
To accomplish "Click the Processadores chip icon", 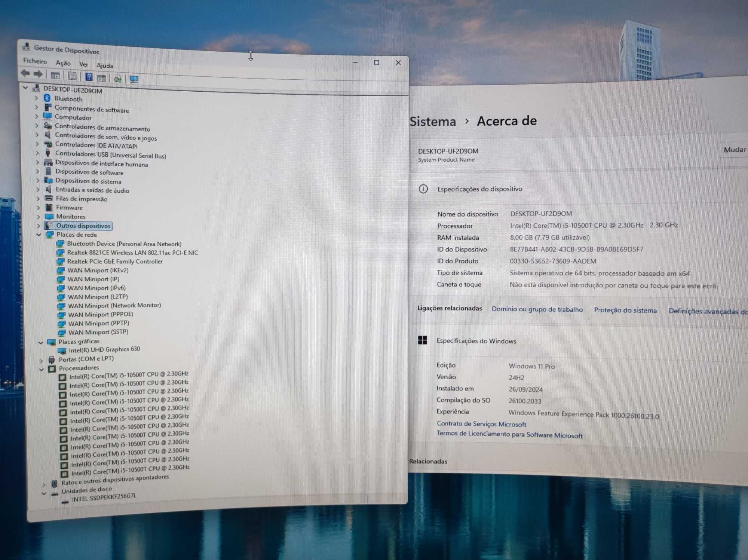I will coord(52,369).
